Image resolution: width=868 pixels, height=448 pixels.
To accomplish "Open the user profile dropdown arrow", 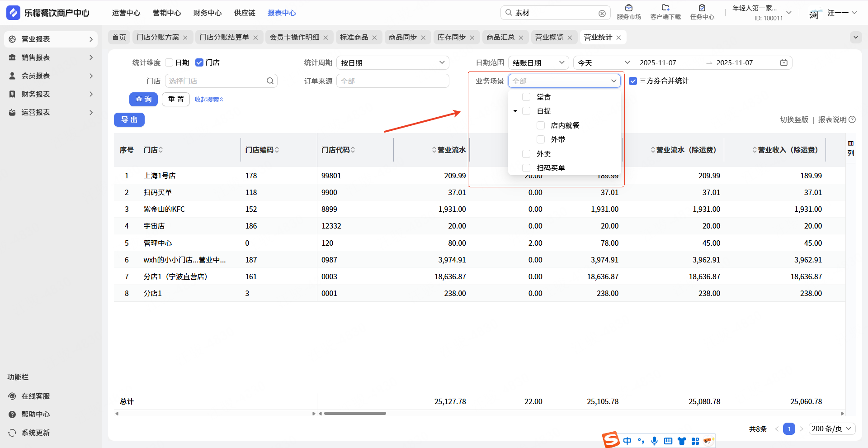I will (854, 13).
